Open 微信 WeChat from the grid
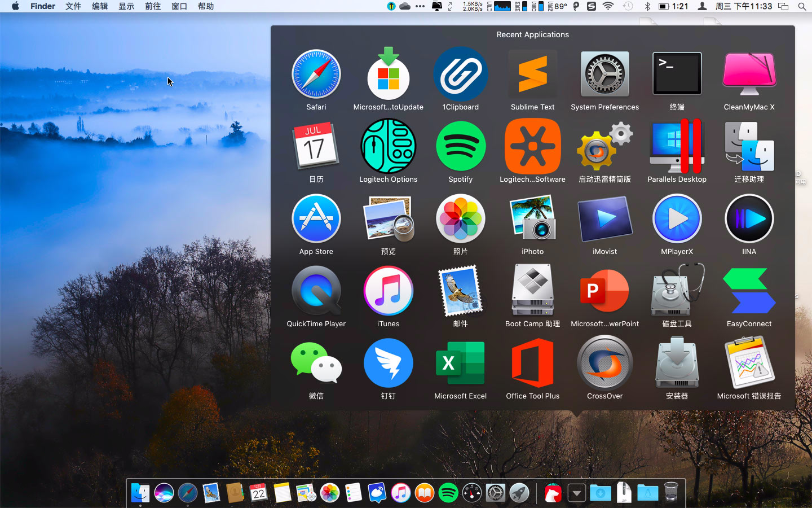The height and width of the screenshot is (508, 812). [x=316, y=364]
